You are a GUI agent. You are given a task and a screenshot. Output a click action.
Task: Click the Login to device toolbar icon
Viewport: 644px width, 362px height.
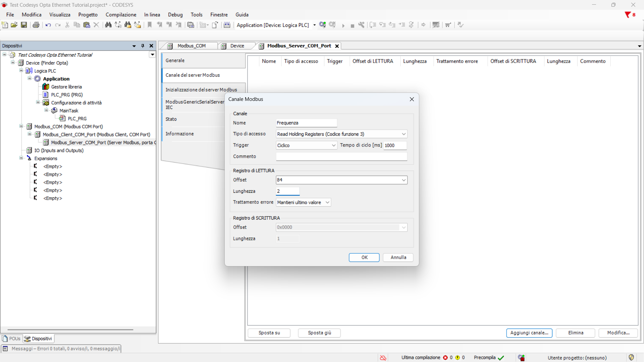point(322,25)
